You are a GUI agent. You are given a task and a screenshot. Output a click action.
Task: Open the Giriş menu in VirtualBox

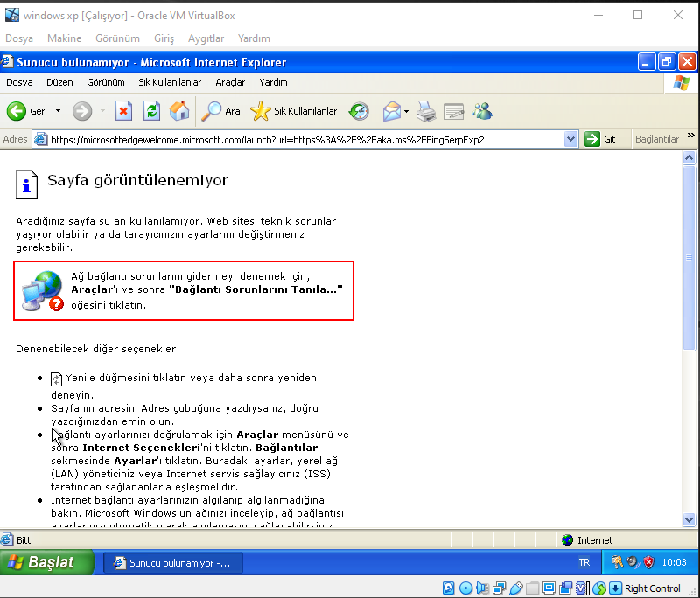164,38
